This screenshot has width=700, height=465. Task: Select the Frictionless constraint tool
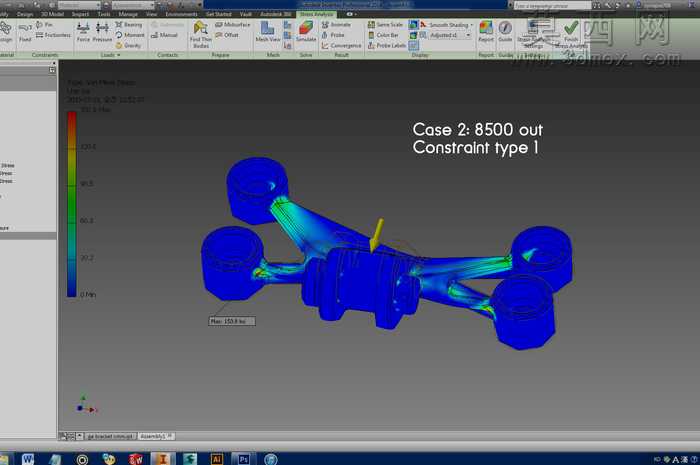click(53, 35)
